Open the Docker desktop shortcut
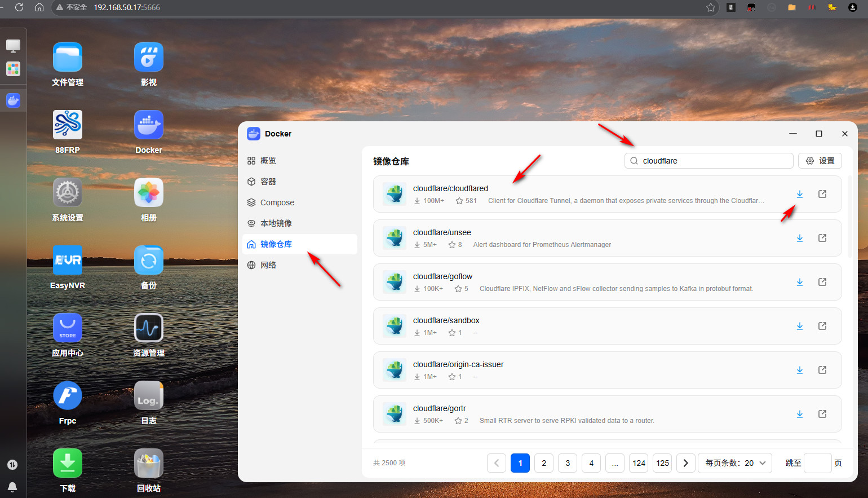Viewport: 868px width, 498px height. (x=149, y=125)
